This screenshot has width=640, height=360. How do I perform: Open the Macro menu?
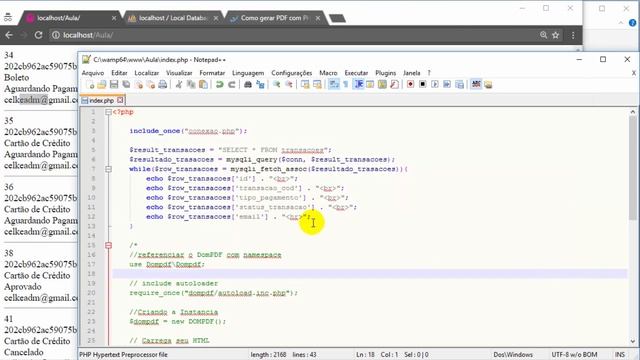(328, 73)
